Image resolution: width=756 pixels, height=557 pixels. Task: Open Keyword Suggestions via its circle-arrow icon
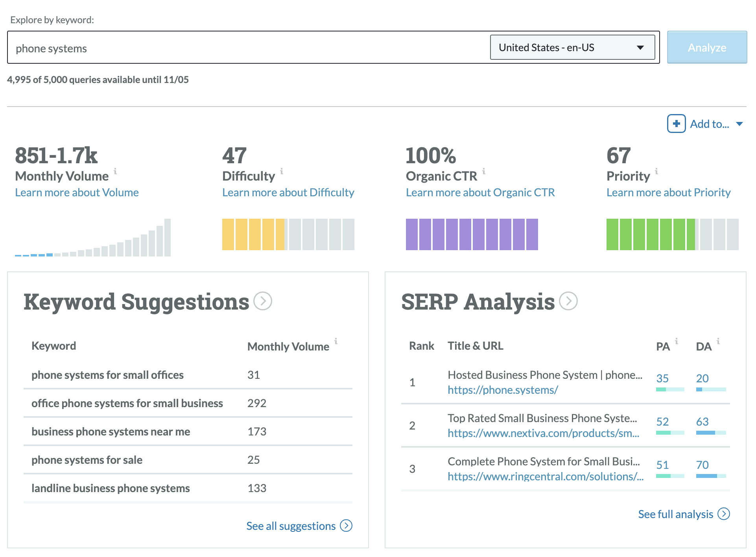pos(263,301)
